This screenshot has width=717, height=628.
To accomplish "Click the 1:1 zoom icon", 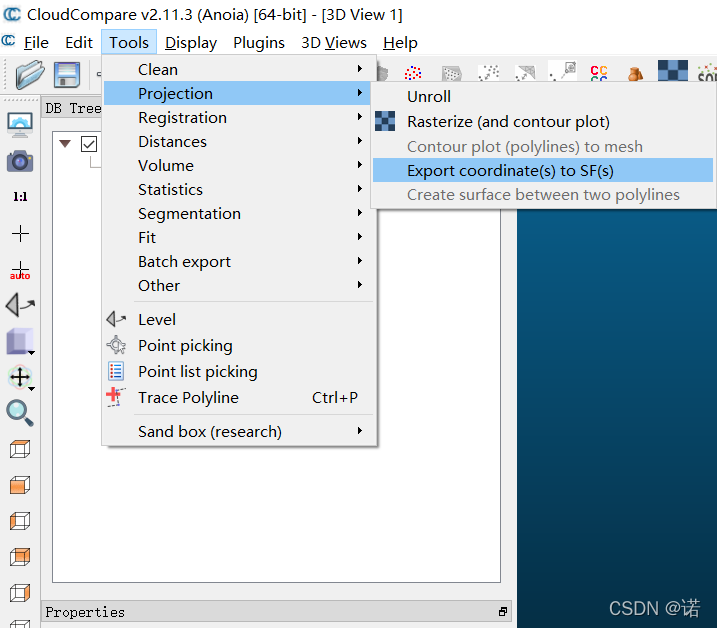I will (20, 197).
